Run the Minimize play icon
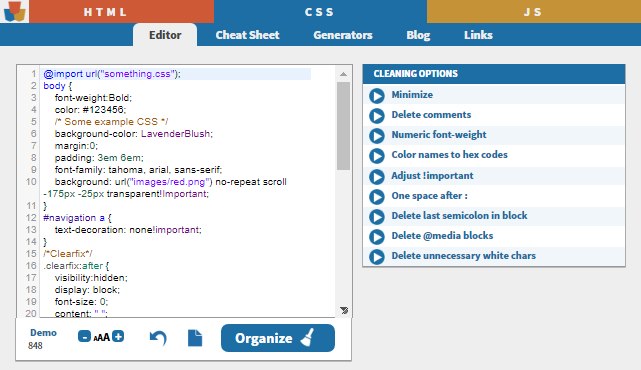The width and height of the screenshot is (641, 370). (377, 96)
